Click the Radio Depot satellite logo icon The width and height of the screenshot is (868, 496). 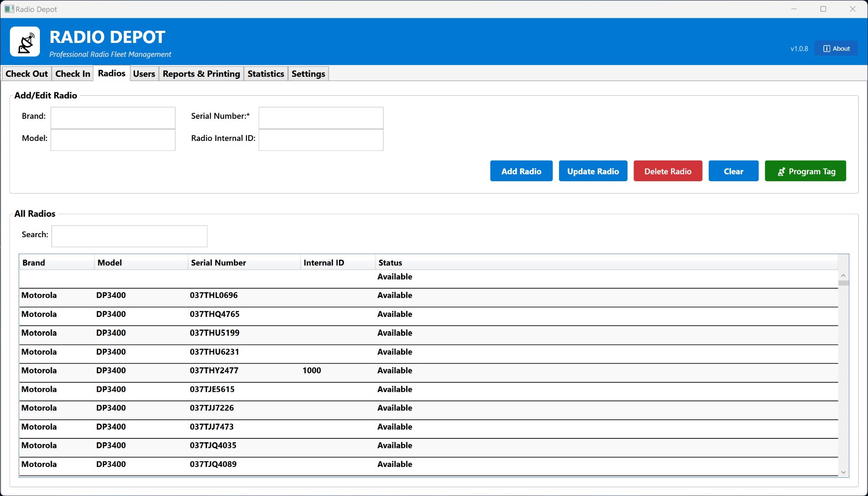(x=25, y=42)
